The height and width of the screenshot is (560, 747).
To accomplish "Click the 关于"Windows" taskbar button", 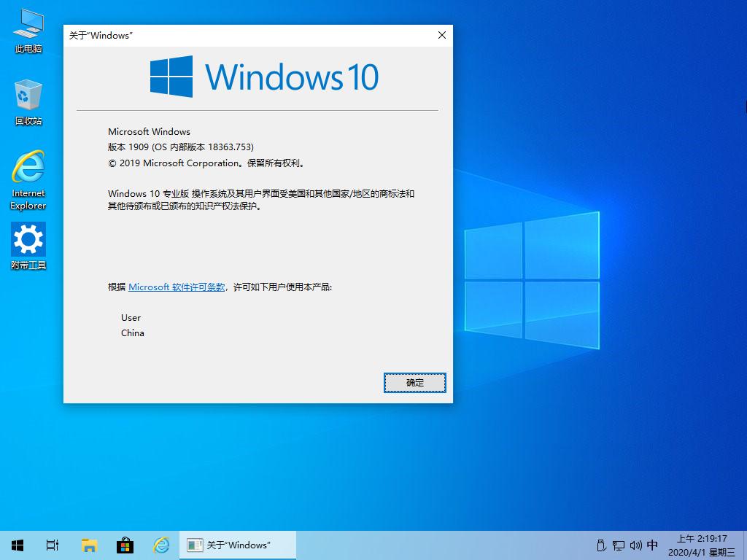I will point(238,545).
